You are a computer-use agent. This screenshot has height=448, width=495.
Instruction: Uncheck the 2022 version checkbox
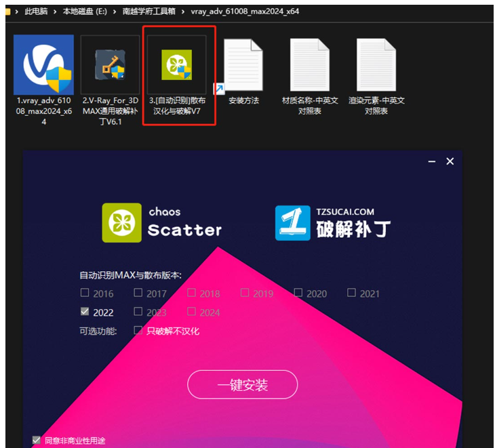[x=85, y=312]
